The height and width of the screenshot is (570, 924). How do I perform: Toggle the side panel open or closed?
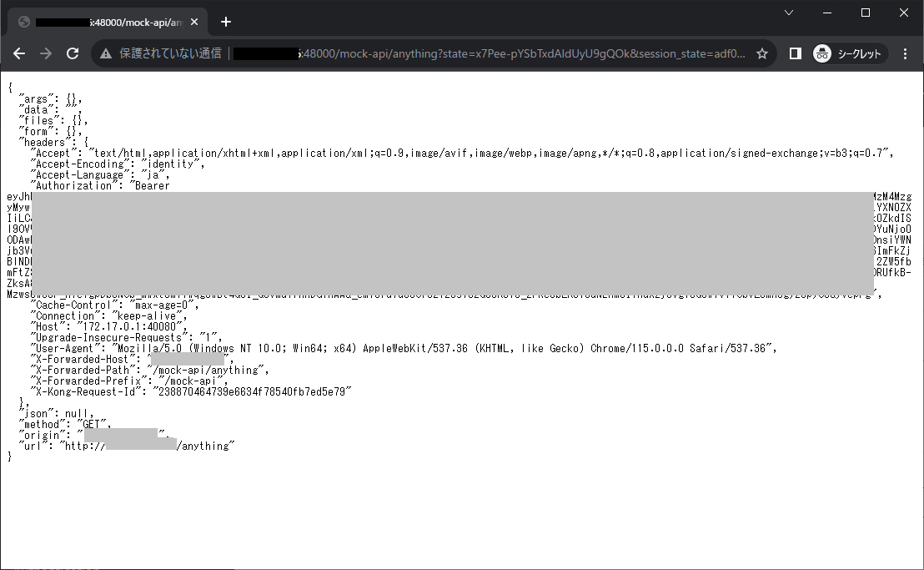(795, 53)
